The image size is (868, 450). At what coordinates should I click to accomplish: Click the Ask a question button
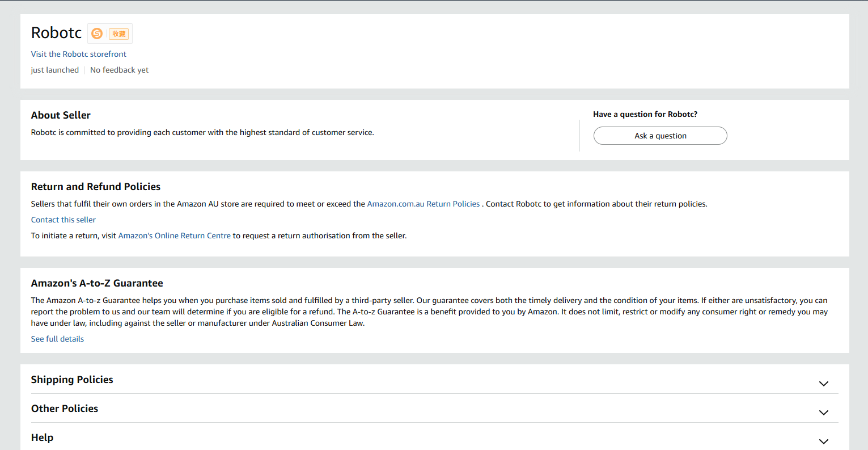(660, 136)
